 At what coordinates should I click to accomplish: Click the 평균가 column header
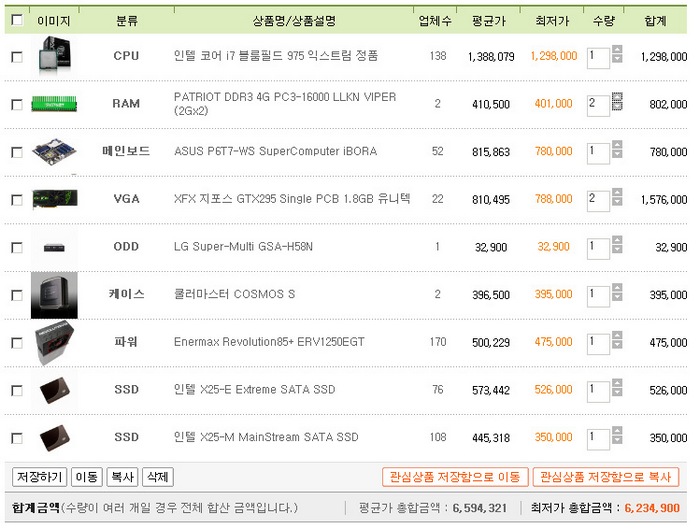pos(489,21)
